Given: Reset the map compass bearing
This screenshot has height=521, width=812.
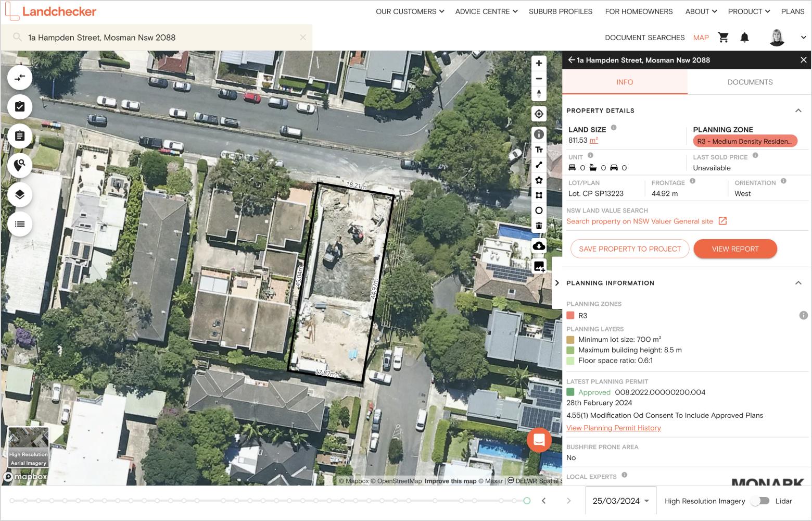Looking at the screenshot, I should pyautogui.click(x=539, y=94).
